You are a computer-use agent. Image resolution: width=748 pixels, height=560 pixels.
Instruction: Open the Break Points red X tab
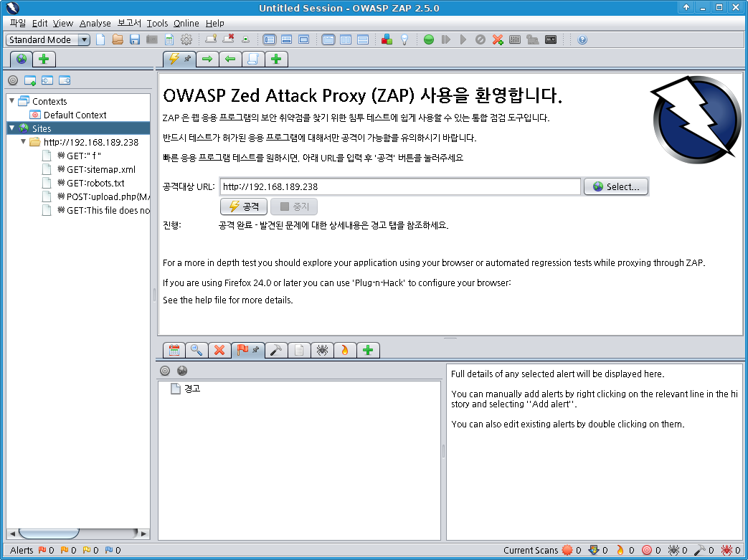[x=219, y=351]
